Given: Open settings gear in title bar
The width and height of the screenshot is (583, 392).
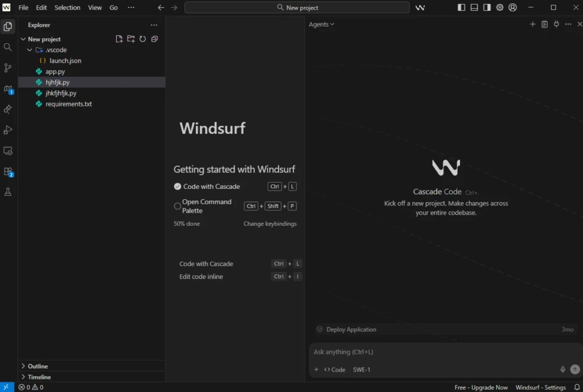Looking at the screenshot, I should pyautogui.click(x=500, y=7).
